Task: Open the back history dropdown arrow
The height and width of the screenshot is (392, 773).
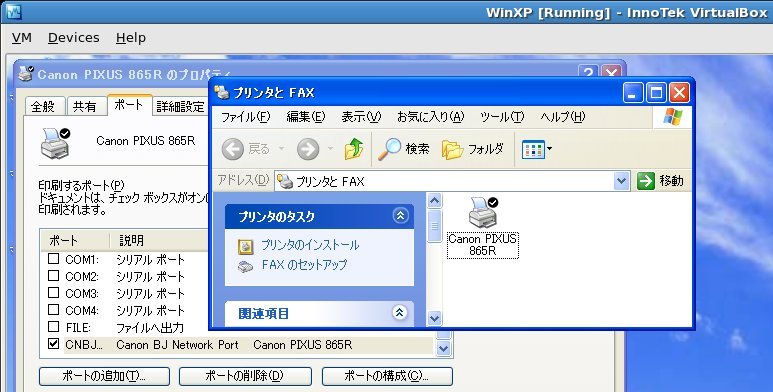Action: coord(281,149)
